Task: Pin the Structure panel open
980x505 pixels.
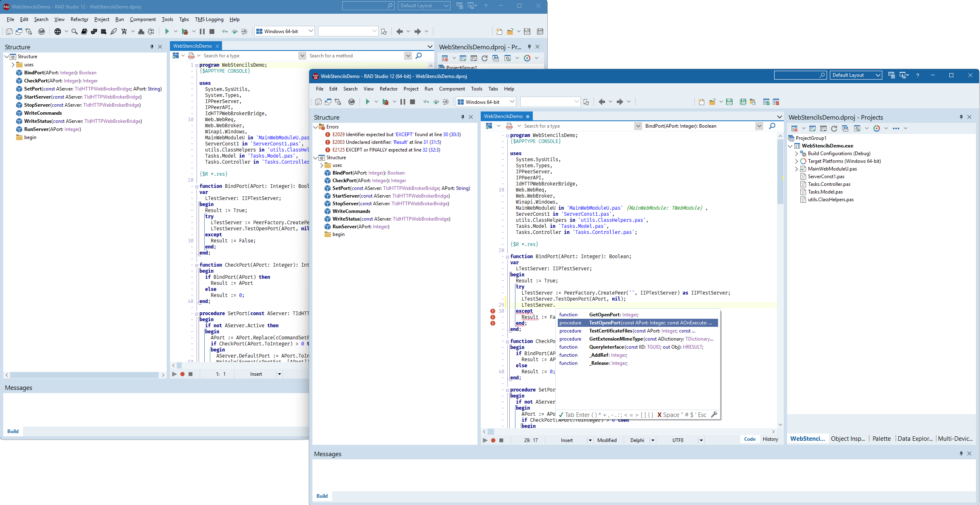Action: click(x=462, y=117)
